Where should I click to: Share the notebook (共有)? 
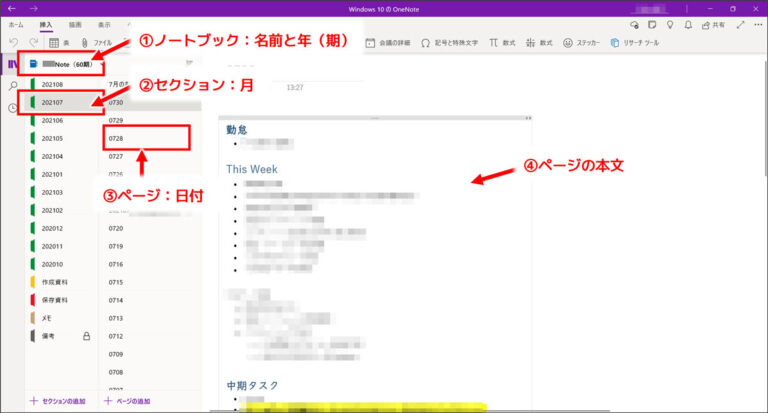[x=713, y=24]
